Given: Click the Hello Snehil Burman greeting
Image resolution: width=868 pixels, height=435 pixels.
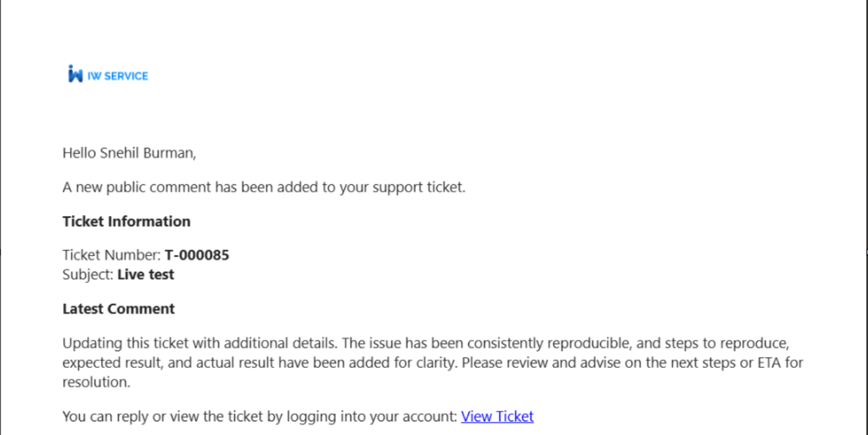Looking at the screenshot, I should (x=129, y=153).
